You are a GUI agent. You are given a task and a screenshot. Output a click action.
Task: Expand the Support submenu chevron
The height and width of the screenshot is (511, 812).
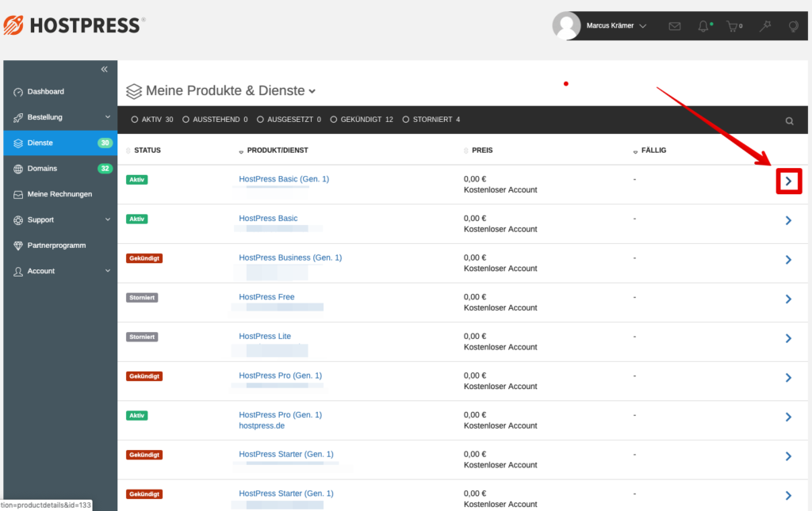point(108,219)
